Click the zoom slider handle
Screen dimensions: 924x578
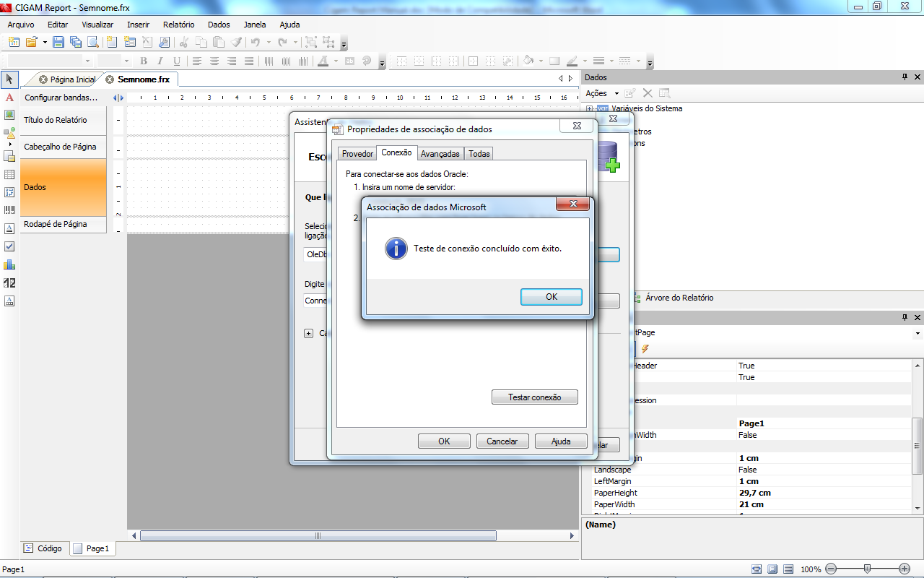[867, 569]
